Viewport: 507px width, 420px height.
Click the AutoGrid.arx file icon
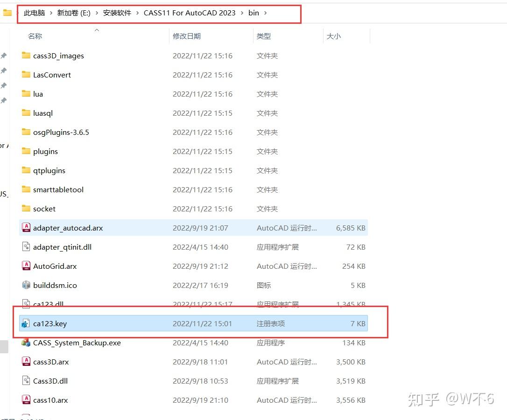coord(26,266)
